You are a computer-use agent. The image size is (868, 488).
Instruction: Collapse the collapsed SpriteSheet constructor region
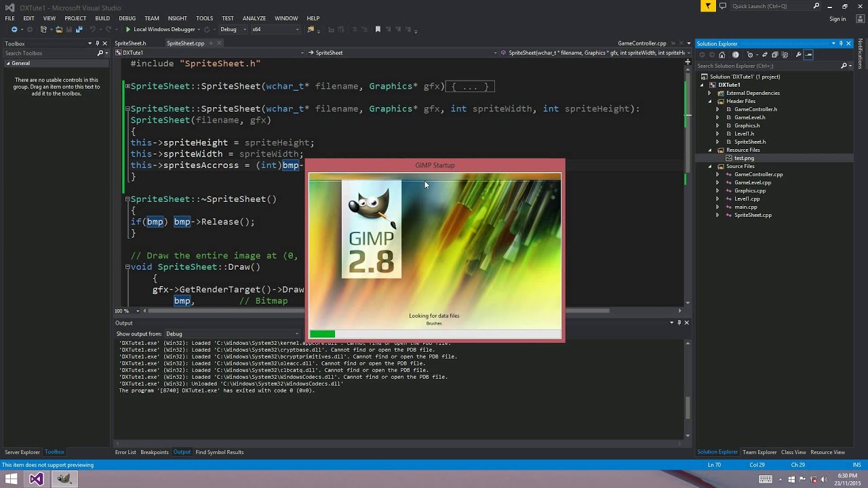[127, 86]
